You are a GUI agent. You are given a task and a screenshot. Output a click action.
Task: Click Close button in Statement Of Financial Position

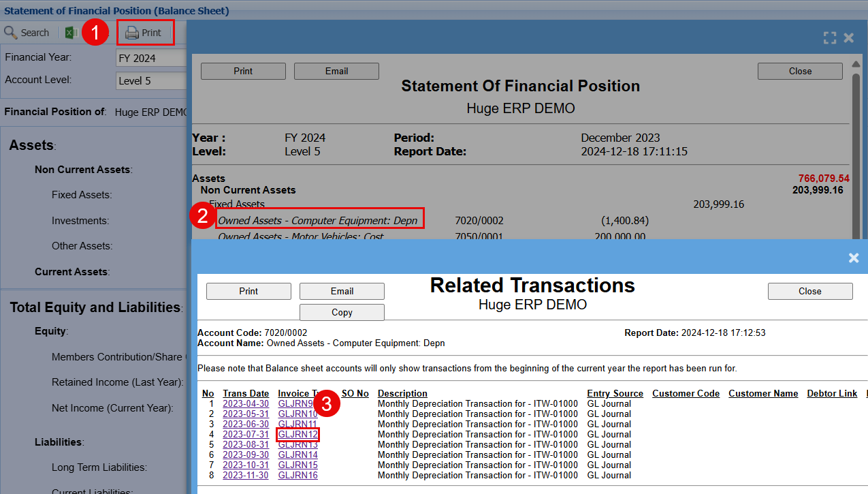click(x=800, y=71)
